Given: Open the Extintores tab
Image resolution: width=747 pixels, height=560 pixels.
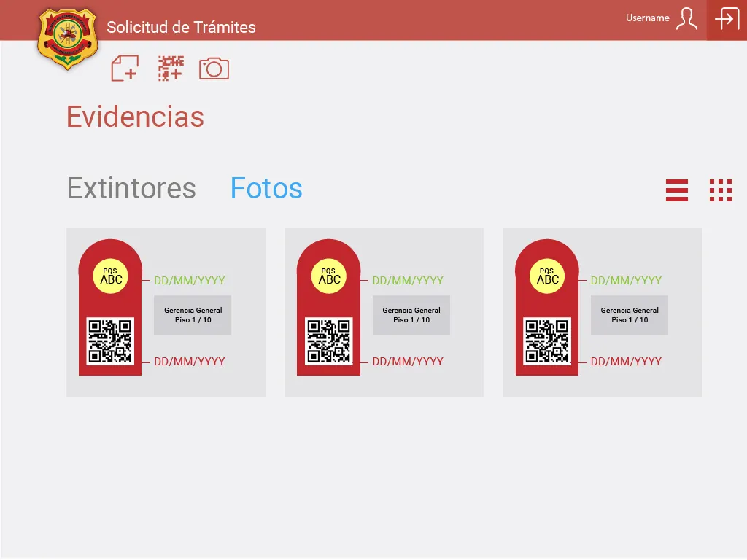Looking at the screenshot, I should point(131,188).
